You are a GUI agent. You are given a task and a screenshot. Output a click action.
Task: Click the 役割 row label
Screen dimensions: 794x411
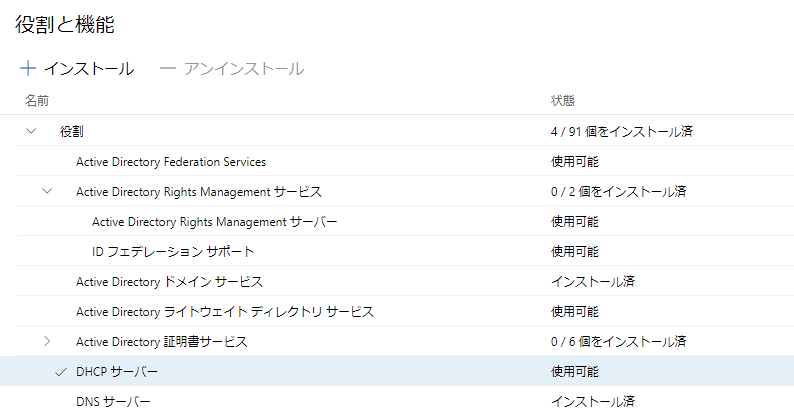tap(72, 132)
